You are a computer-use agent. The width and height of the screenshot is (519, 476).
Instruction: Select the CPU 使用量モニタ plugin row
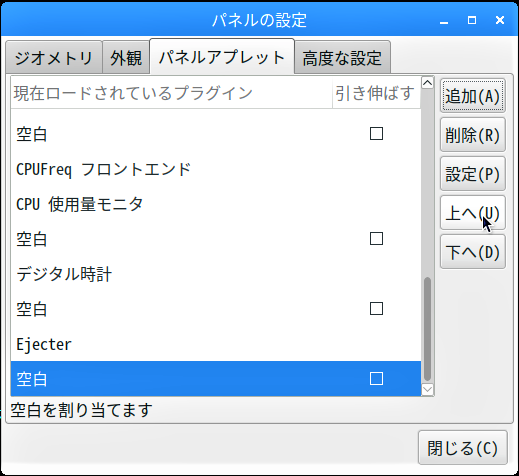(216, 204)
